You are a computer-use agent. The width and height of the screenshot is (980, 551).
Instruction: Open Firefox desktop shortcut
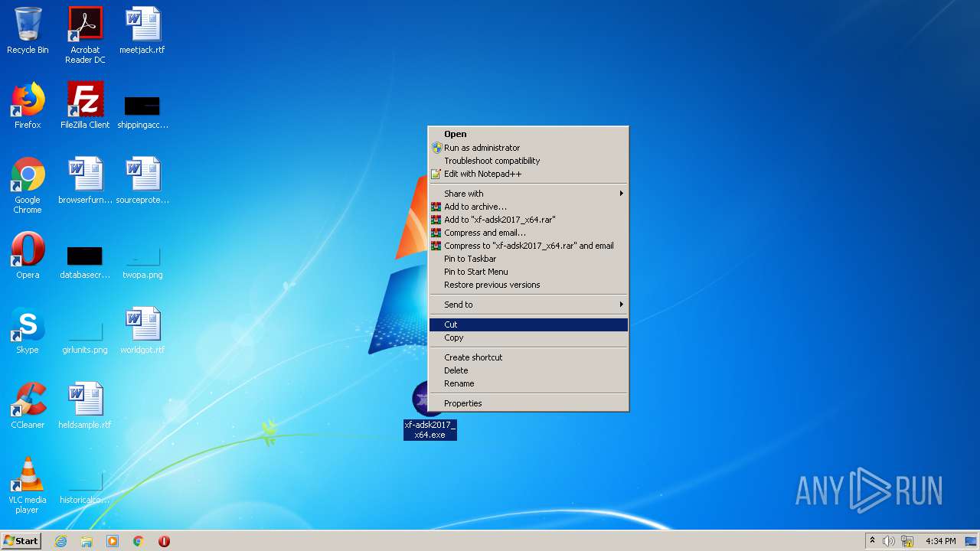coord(28,106)
